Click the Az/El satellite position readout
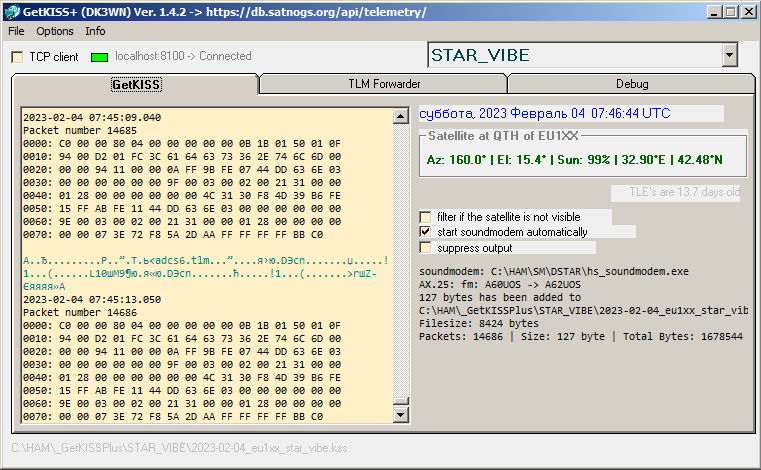This screenshot has width=761, height=470. [574, 160]
